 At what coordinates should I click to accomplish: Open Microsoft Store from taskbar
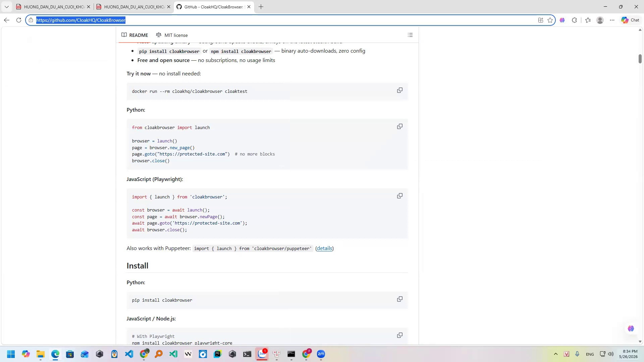[70, 354]
